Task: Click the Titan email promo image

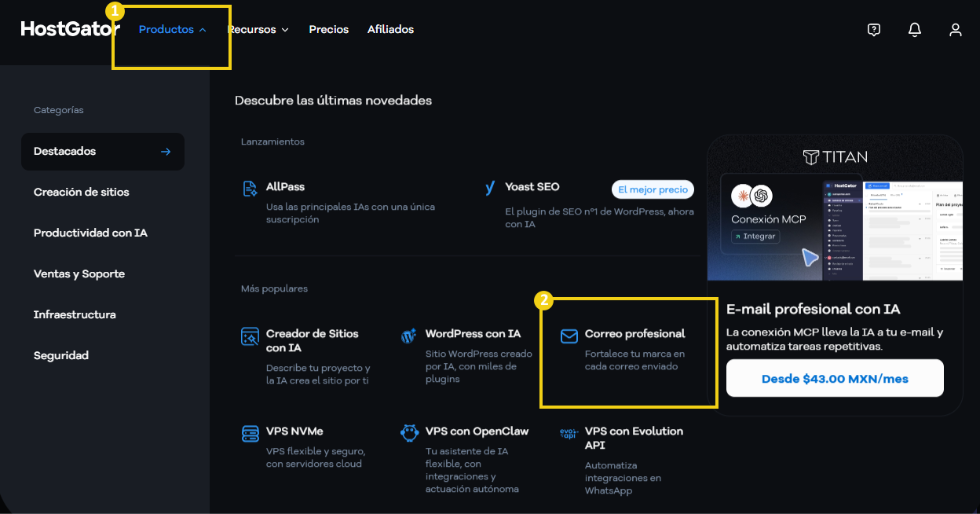Action: point(835,207)
